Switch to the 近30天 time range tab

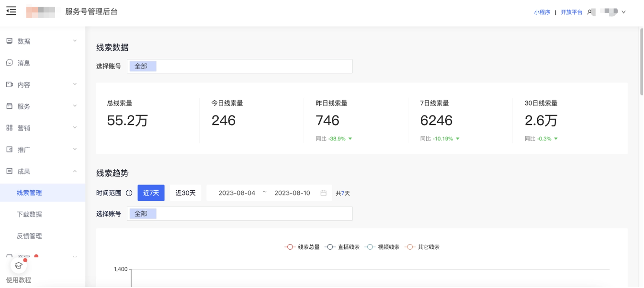(185, 193)
